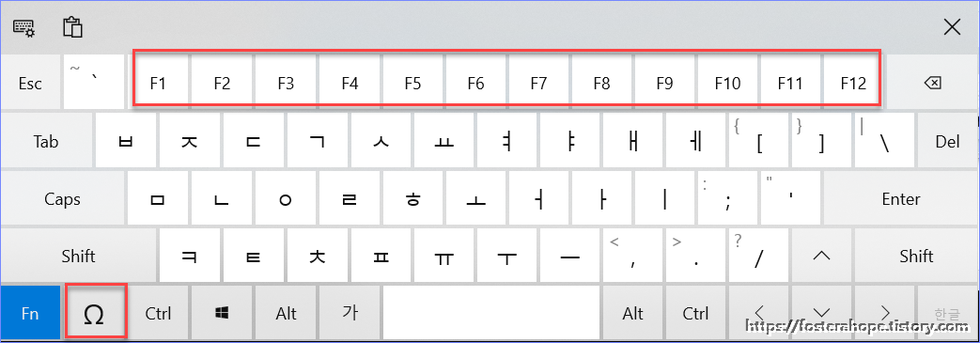Tap the Backspace key
Screen dimensions: 980x343
pyautogui.click(x=931, y=83)
